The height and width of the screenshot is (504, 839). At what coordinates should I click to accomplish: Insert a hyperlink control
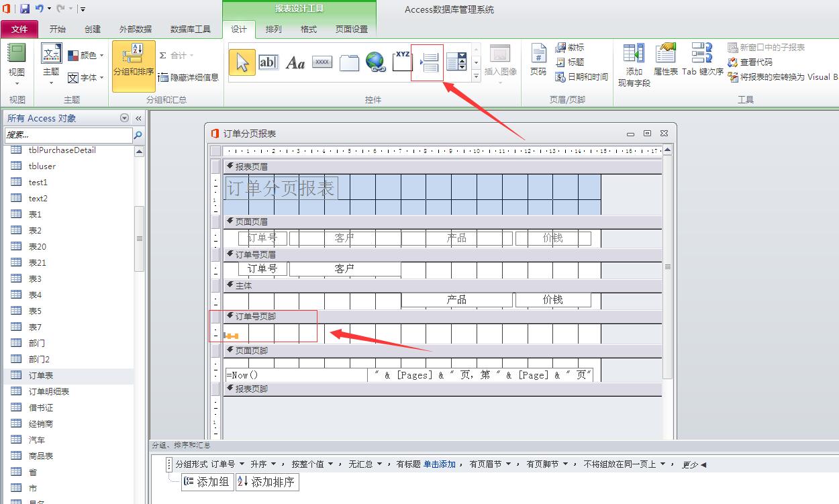(375, 62)
